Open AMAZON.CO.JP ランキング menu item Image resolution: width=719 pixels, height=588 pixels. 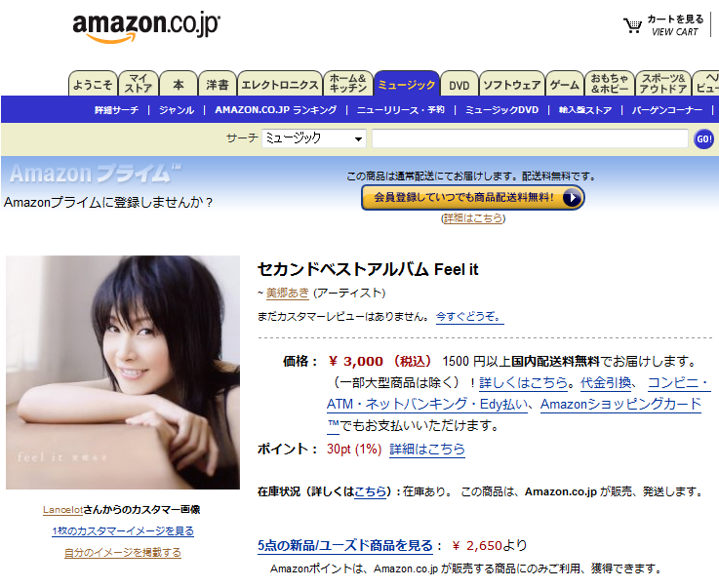(x=275, y=110)
